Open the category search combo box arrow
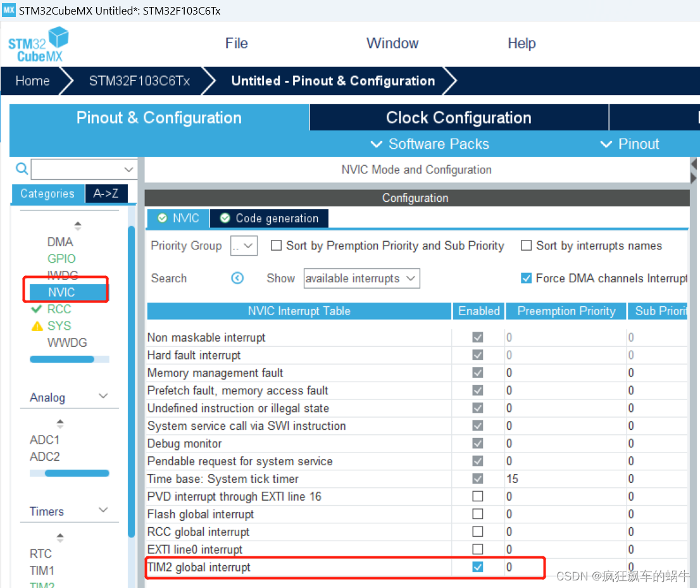Viewport: 700px width, 588px height. pyautogui.click(x=128, y=169)
